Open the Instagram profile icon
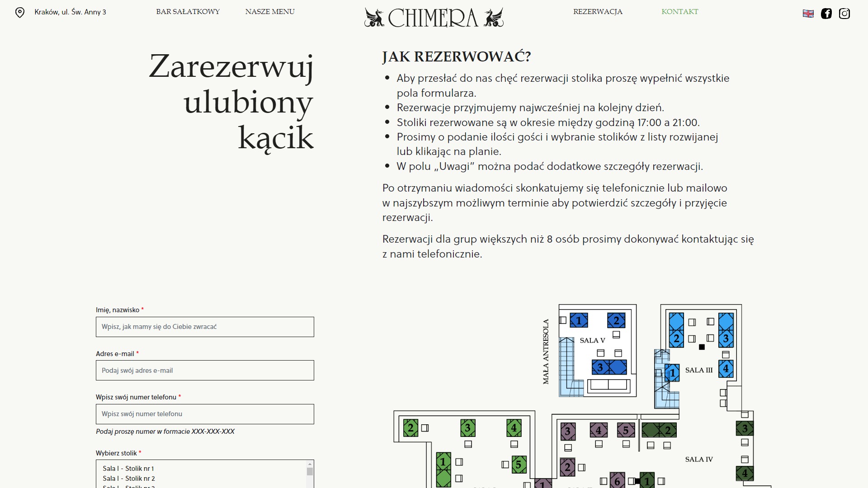Image resolution: width=868 pixels, height=488 pixels. [844, 14]
